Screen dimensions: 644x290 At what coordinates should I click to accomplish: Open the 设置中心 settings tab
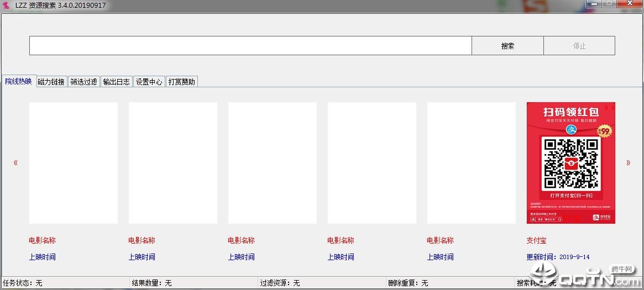coord(149,82)
